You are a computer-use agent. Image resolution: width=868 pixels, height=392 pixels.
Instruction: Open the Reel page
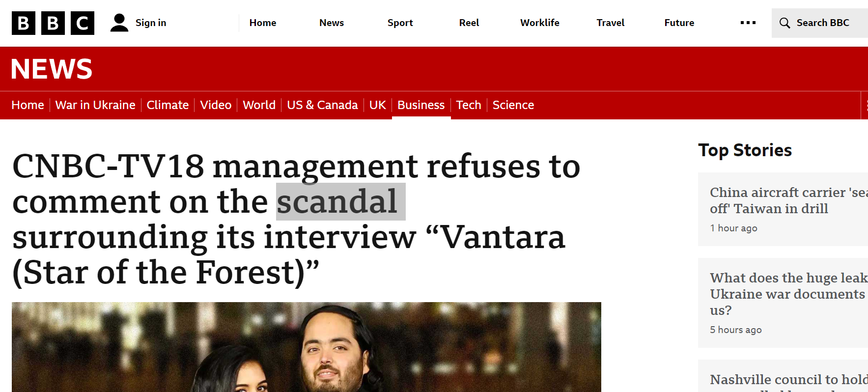click(469, 23)
